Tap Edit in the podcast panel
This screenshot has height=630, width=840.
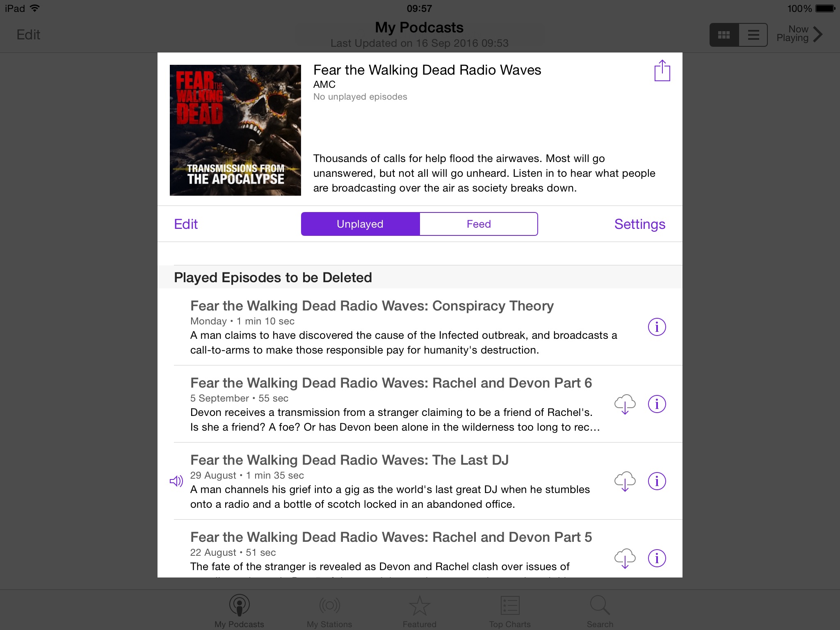click(186, 224)
